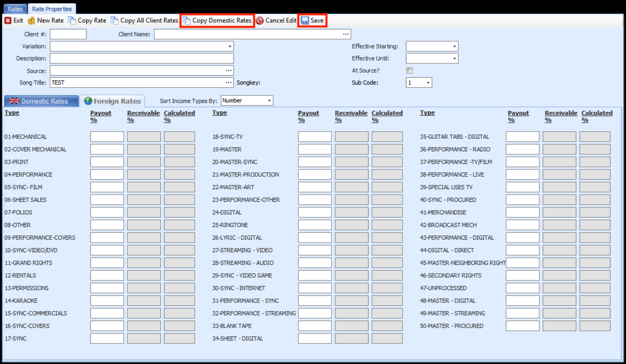This screenshot has width=626, height=364.
Task: Click the Copy Rate icon
Action: (72, 21)
